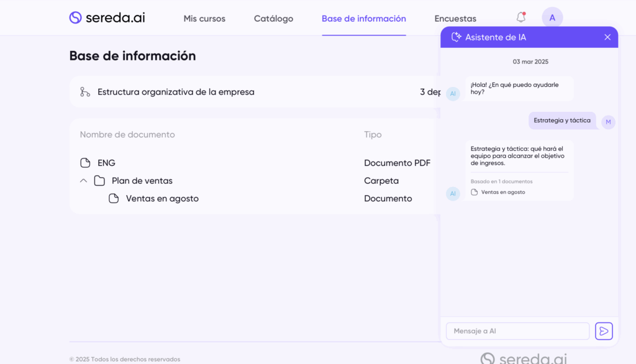Open the user profile avatar A

[x=552, y=17]
